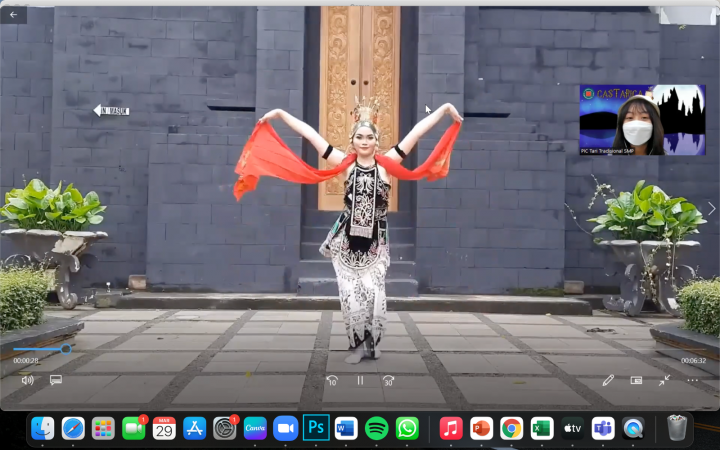Open Microsoft Teams from the dock
Screen dimensions: 720x450
pos(603,428)
